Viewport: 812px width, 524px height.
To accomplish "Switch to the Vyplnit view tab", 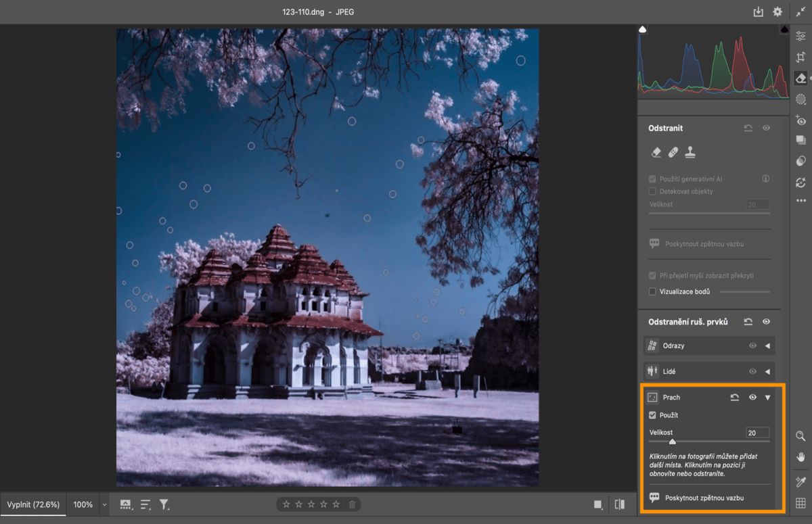I will click(x=32, y=504).
